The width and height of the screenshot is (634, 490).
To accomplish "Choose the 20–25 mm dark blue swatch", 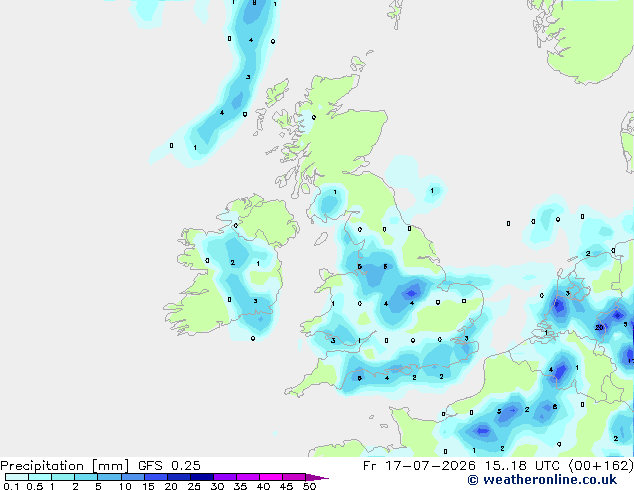I will click(x=178, y=477).
